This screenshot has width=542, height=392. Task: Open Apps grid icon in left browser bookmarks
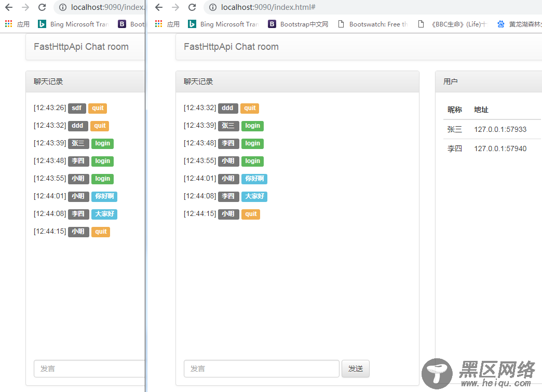click(x=9, y=24)
